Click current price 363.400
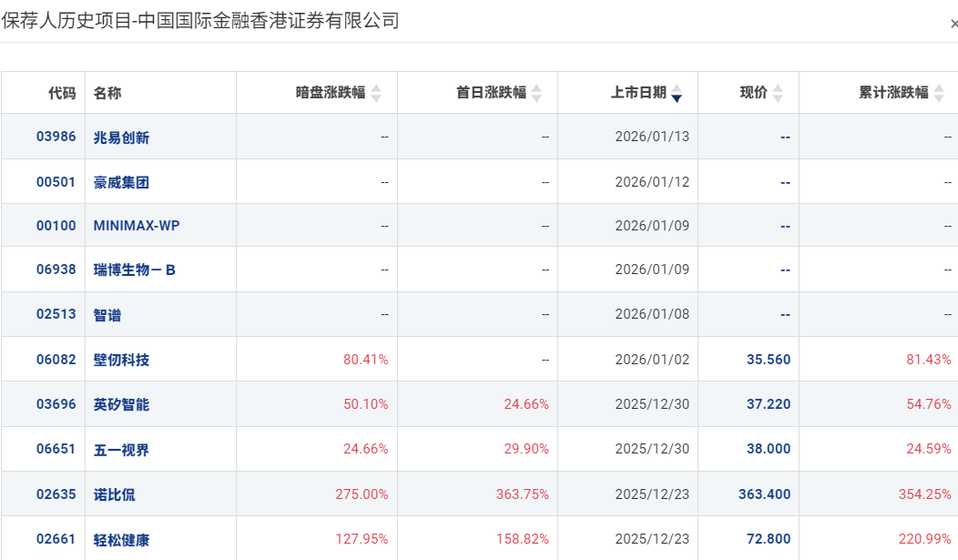The width and height of the screenshot is (958, 560). click(x=764, y=494)
